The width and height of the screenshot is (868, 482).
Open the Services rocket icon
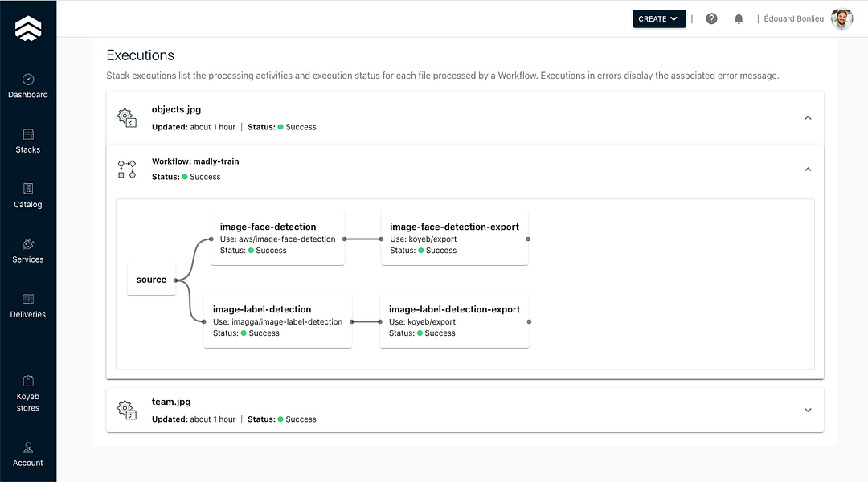pos(28,244)
